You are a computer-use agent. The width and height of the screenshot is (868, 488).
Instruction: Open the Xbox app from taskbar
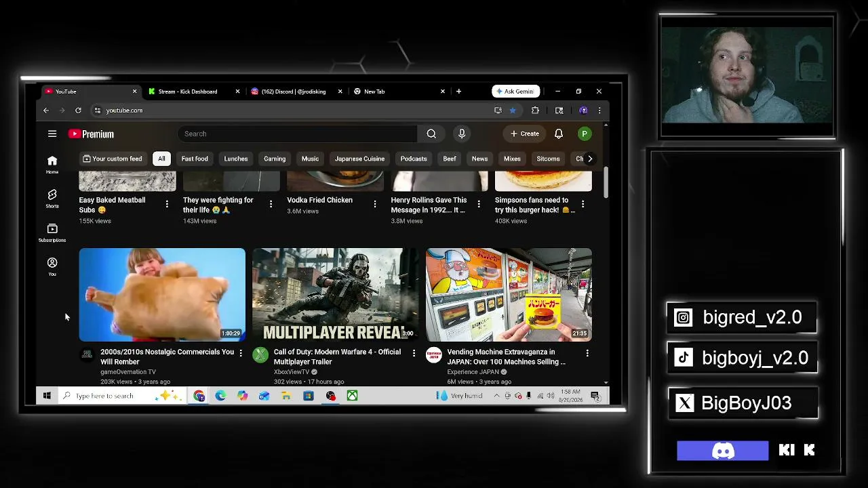(x=352, y=396)
